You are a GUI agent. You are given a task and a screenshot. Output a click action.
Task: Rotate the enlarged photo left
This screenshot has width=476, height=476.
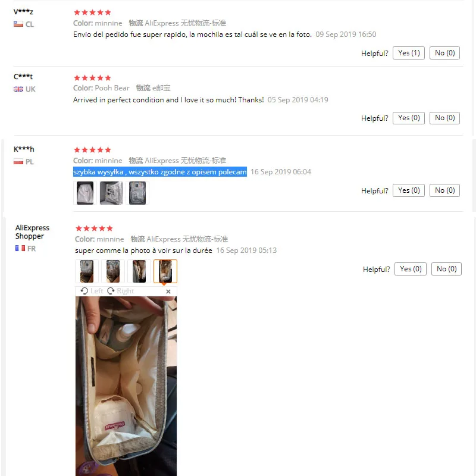pyautogui.click(x=92, y=291)
